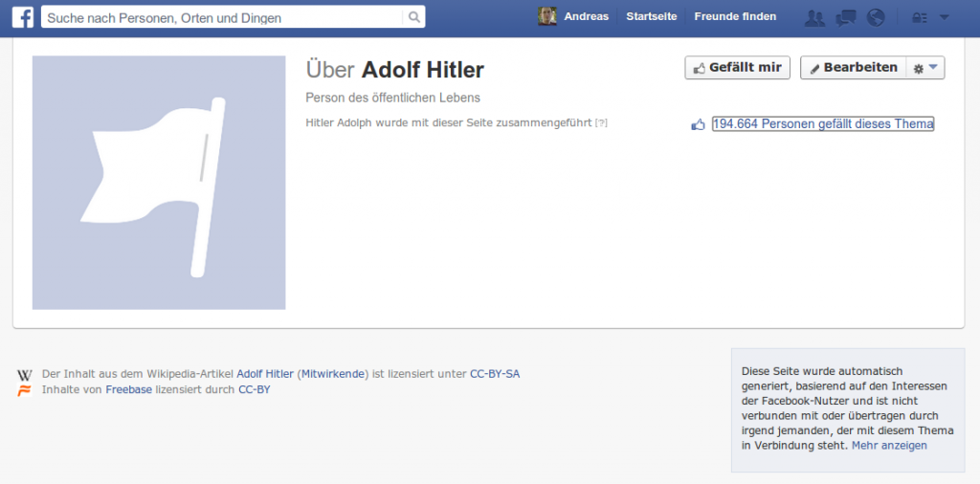Screen dimensions: 980x484
Task: Open the CC-BY-SA license link
Action: click(495, 374)
